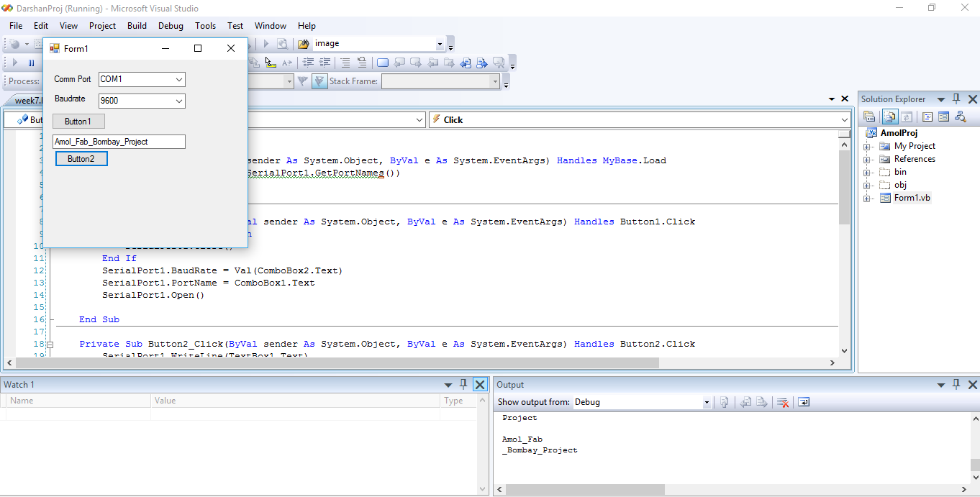Viewport: 980px width, 497px height.
Task: Open the Edit menu
Action: coord(41,25)
